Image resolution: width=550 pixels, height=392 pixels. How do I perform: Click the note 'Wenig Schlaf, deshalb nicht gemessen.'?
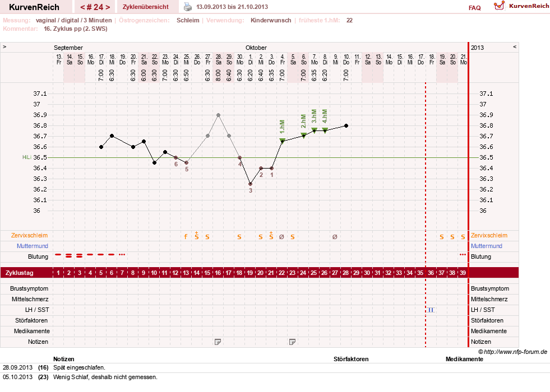tap(105, 377)
